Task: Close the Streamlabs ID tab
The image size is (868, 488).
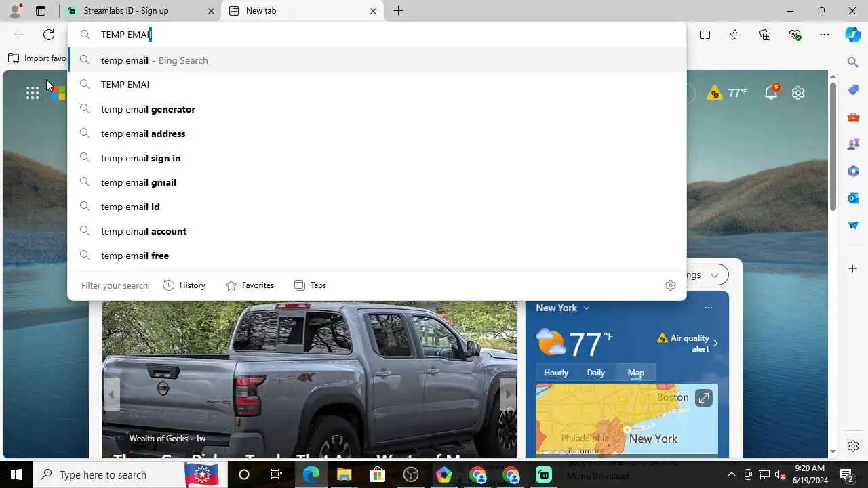Action: pyautogui.click(x=211, y=11)
